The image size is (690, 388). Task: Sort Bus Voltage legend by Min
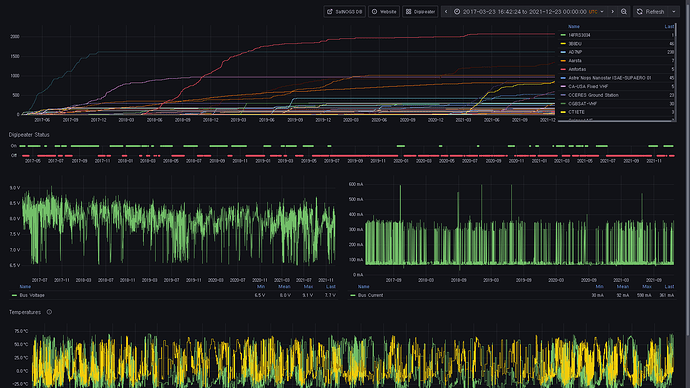coord(261,286)
